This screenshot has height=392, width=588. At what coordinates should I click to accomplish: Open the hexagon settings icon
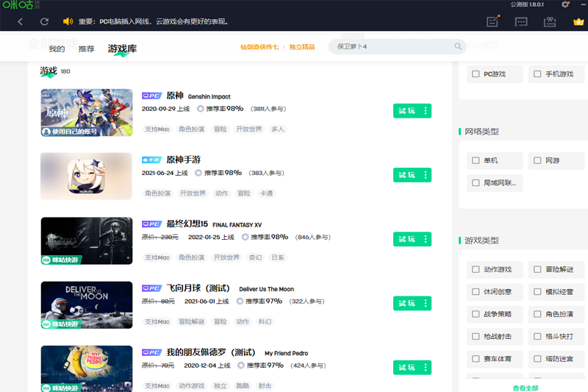[565, 4]
